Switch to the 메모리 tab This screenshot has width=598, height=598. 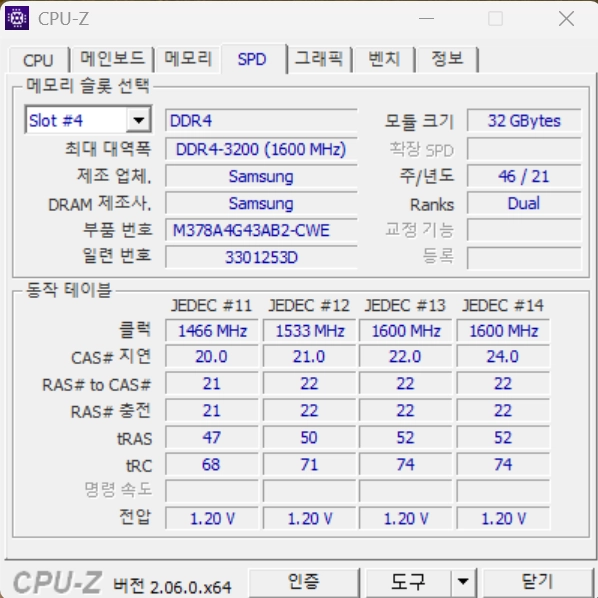188,59
